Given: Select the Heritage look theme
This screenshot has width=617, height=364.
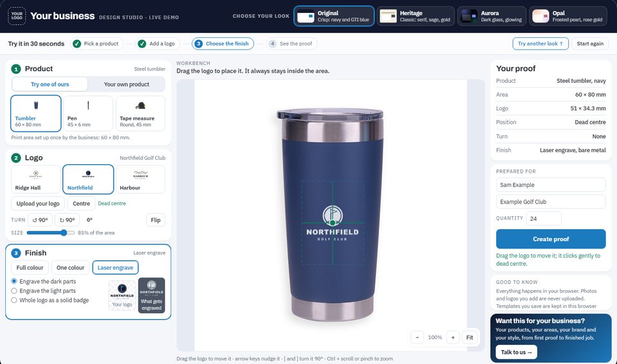Looking at the screenshot, I should [x=416, y=16].
